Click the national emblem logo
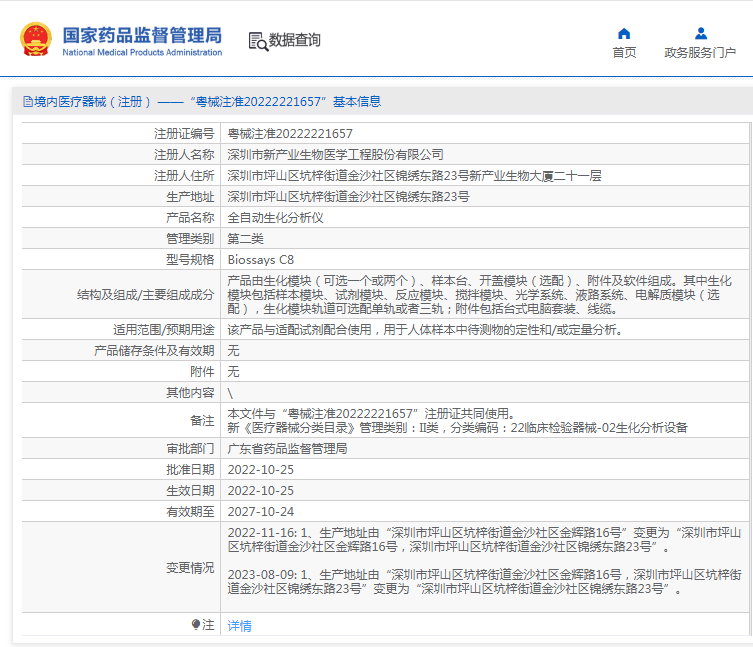The image size is (753, 647). coord(36,39)
